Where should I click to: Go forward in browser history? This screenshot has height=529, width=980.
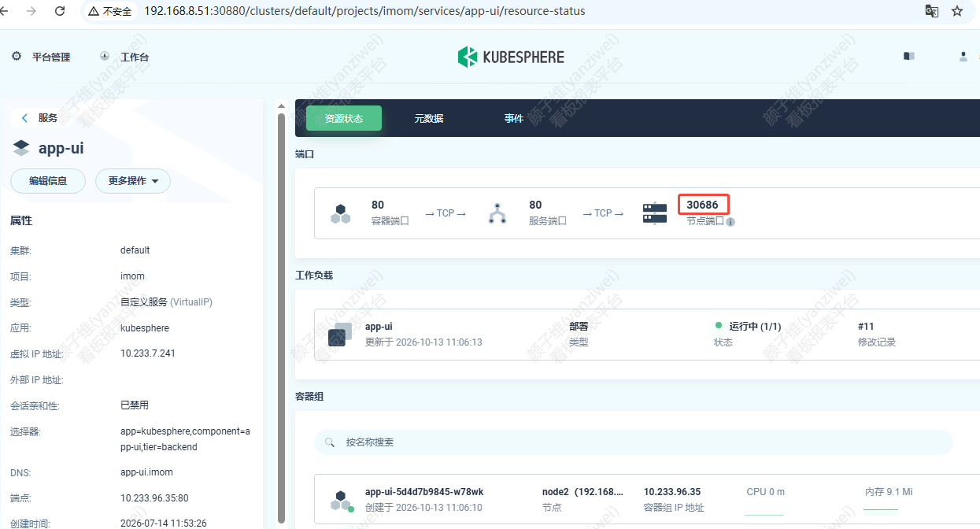click(31, 11)
